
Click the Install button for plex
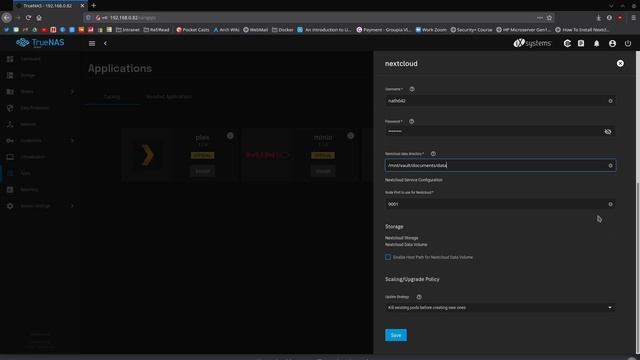202,171
